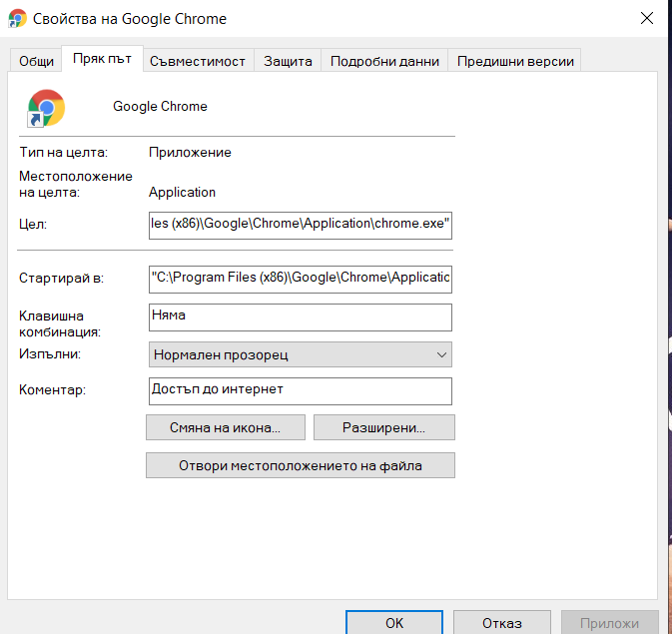The width and height of the screenshot is (672, 634).
Task: Open the Съвместимост tab
Action: click(x=198, y=61)
